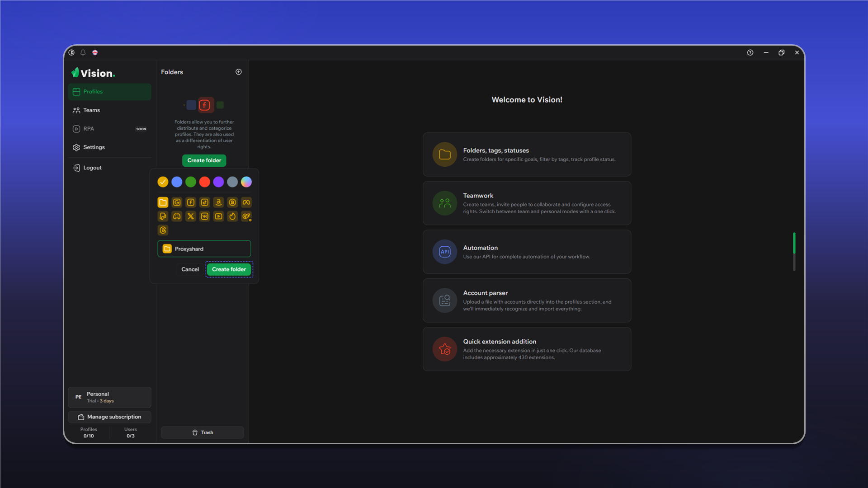Select the last icon in second grid row
This screenshot has width=868, height=488.
click(246, 216)
